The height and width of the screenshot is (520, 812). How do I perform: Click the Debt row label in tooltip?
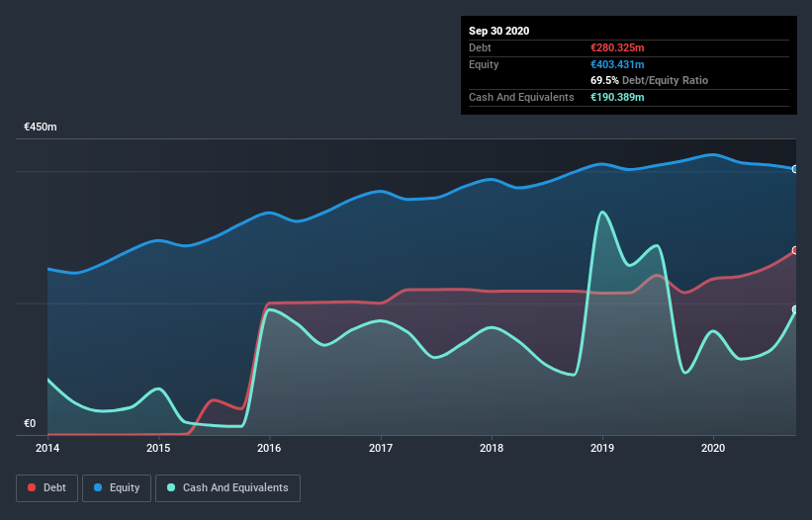click(480, 47)
